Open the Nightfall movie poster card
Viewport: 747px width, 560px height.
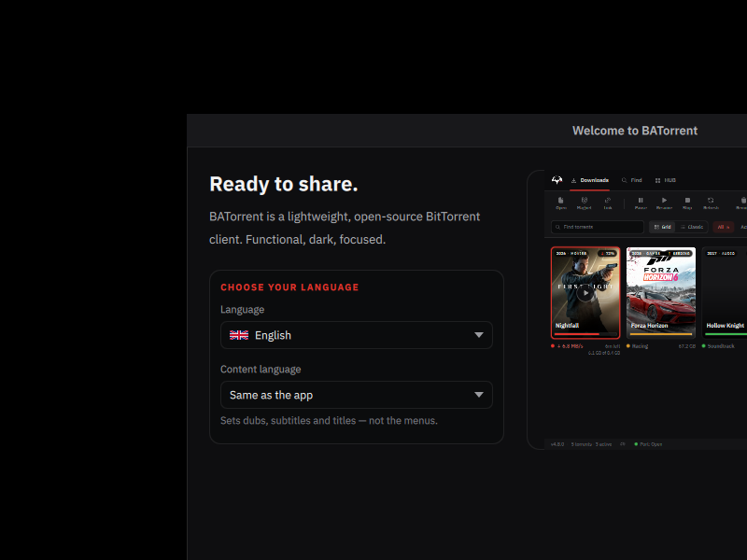pyautogui.click(x=585, y=292)
